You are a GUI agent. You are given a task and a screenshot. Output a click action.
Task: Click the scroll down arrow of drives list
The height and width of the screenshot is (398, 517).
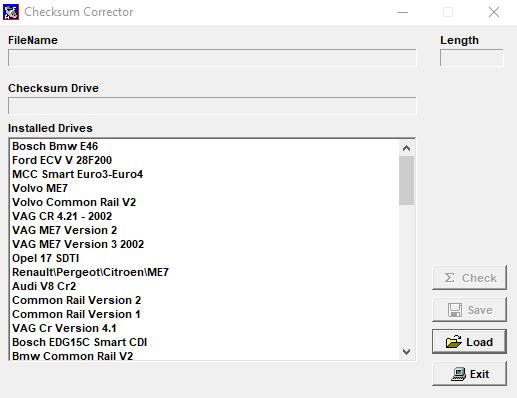coord(406,352)
